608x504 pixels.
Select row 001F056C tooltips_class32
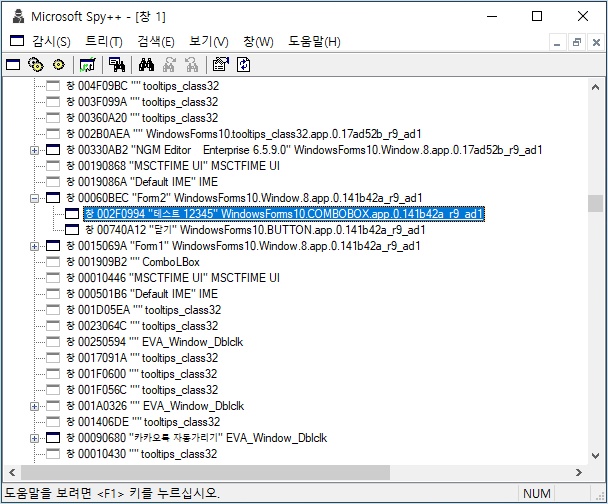click(142, 390)
